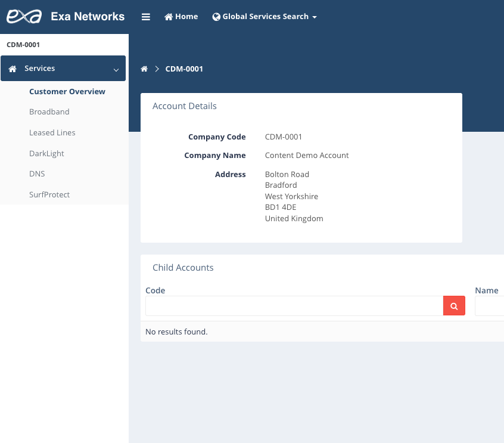This screenshot has width=504, height=443.
Task: Navigate to DNS services
Action: (37, 174)
